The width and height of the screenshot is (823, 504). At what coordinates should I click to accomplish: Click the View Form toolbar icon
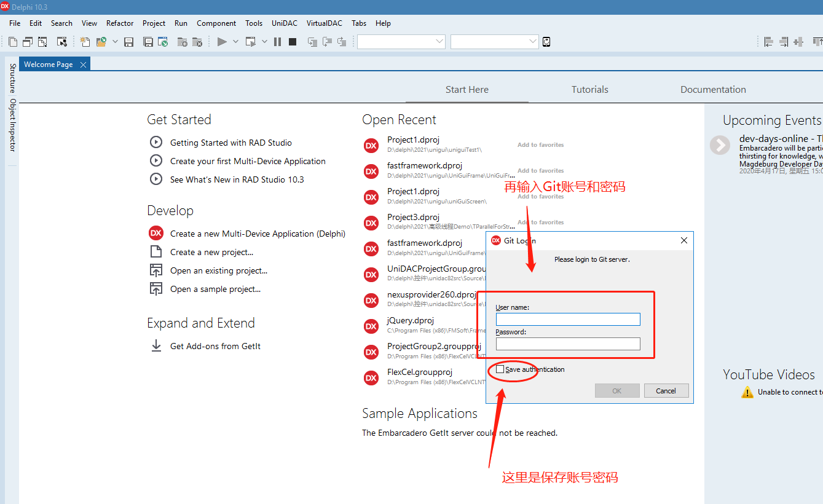(x=28, y=42)
